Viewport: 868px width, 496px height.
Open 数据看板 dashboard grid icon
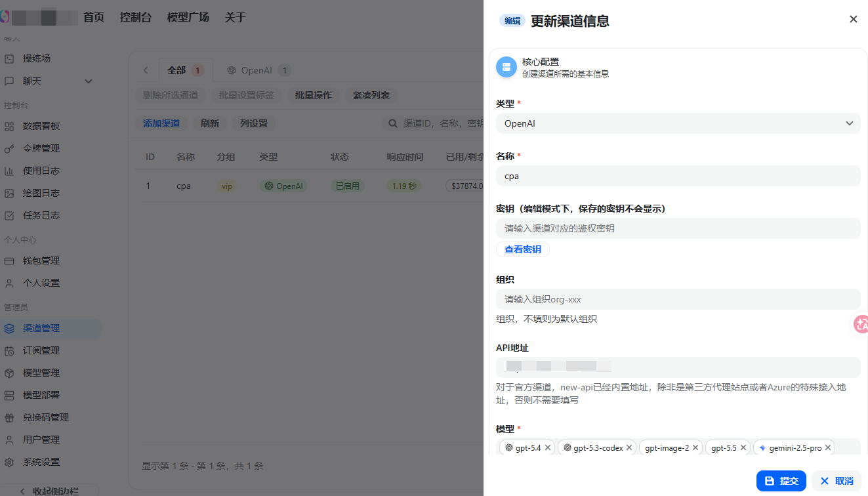(9, 126)
